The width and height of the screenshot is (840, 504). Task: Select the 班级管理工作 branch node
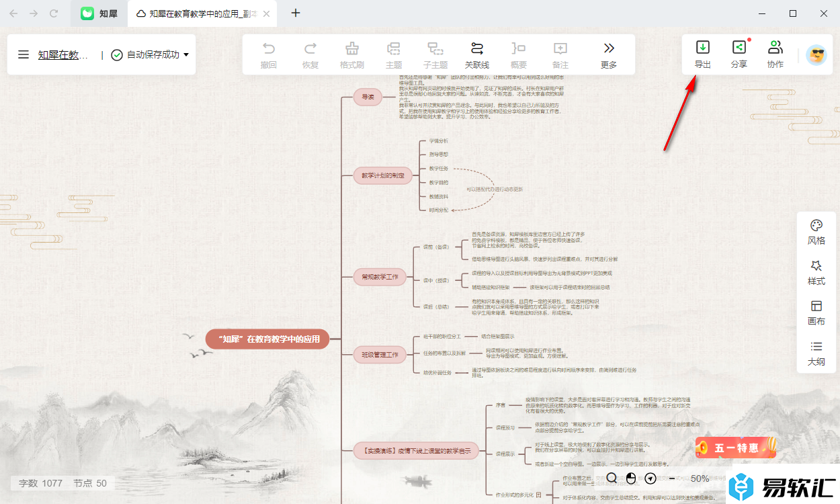tap(380, 354)
